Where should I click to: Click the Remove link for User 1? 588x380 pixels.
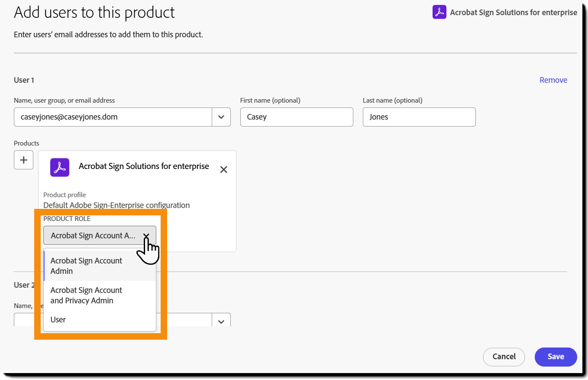pyautogui.click(x=553, y=80)
